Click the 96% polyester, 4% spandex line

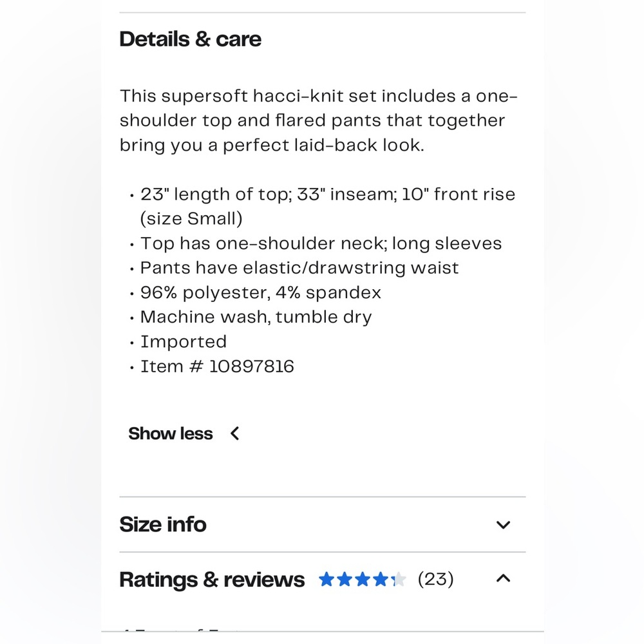(x=261, y=292)
